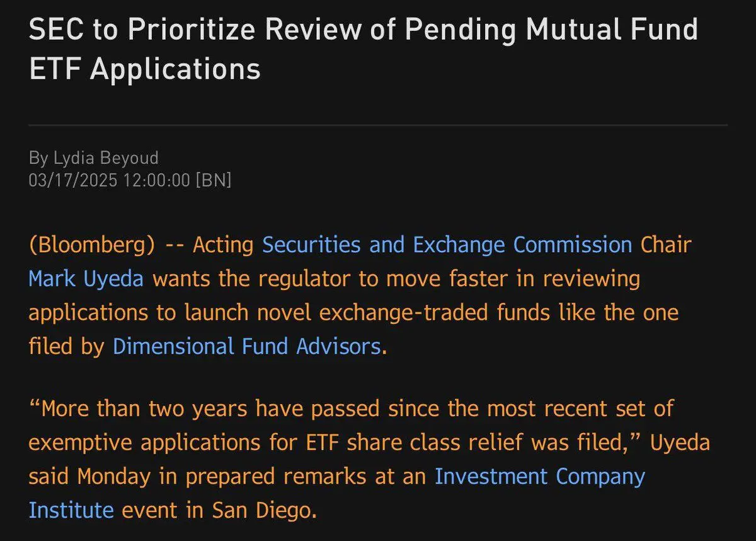Click the (Bloomberg) dateline text
The width and height of the screenshot is (756, 541).
(x=91, y=245)
